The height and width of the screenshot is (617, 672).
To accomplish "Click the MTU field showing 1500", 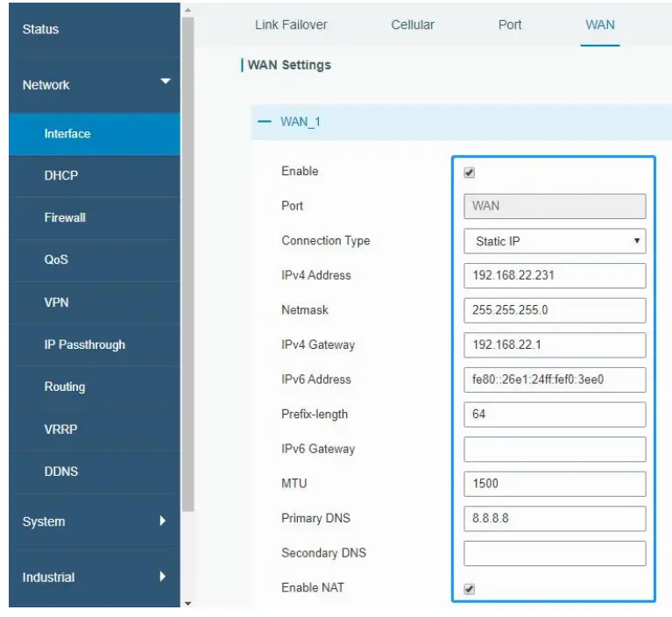I will click(x=555, y=484).
